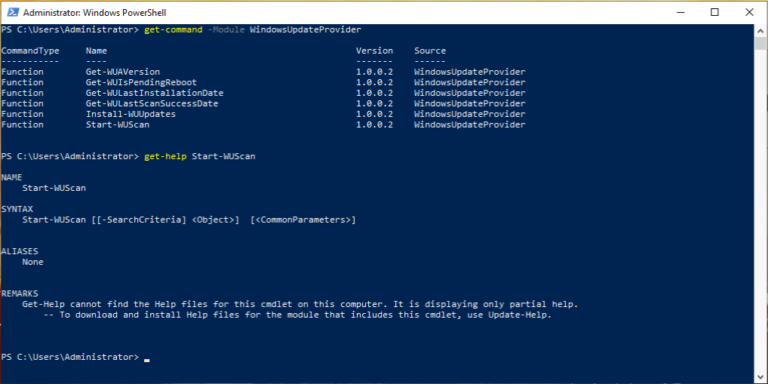Click the get-command text in first prompt
The height and width of the screenshot is (384, 768).
tap(173, 30)
